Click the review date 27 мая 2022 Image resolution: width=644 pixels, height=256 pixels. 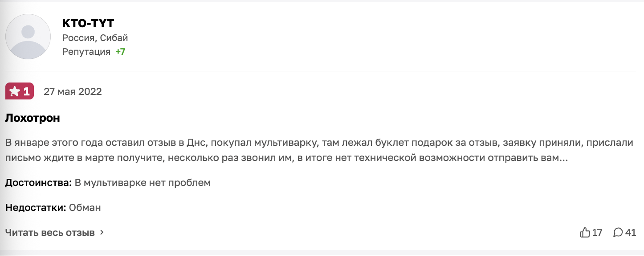[x=73, y=92]
